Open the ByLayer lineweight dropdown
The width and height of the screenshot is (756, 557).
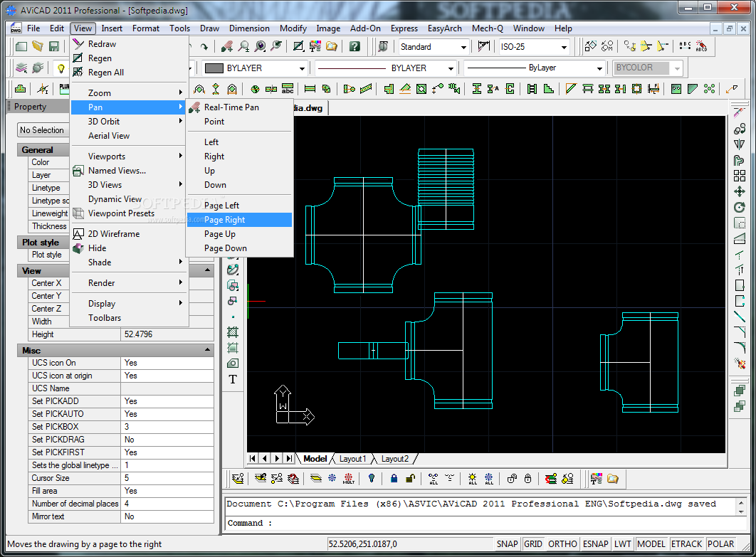tap(599, 68)
